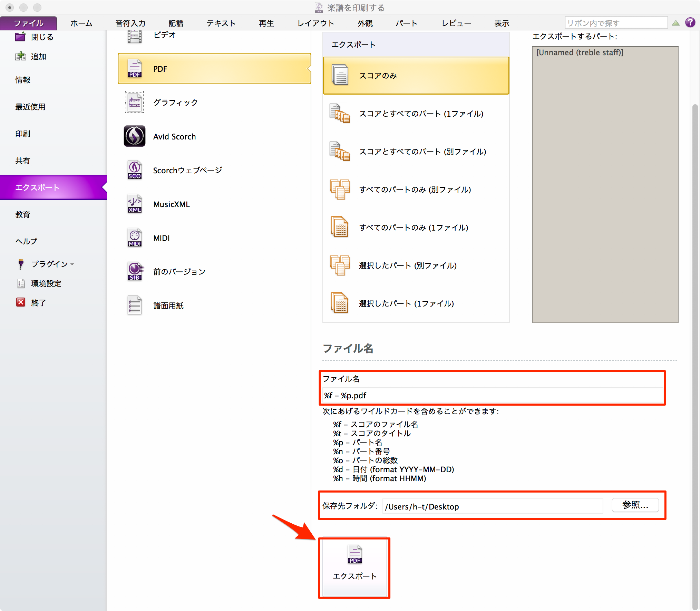Click the Video (ビデオ) filmstrip icon
The image size is (700, 611).
135,36
